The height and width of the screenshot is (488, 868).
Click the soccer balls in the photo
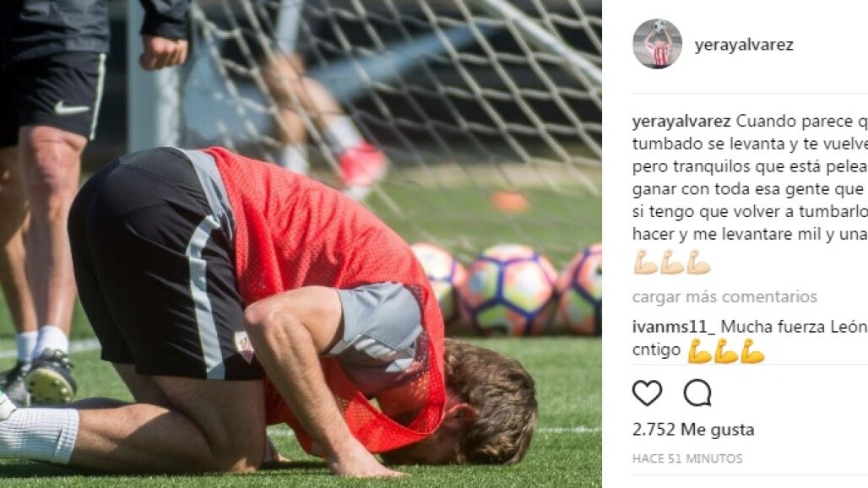(x=507, y=290)
